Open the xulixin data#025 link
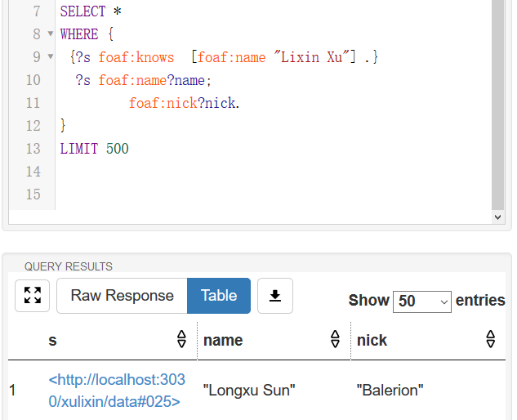517x420 pixels. pos(117,391)
